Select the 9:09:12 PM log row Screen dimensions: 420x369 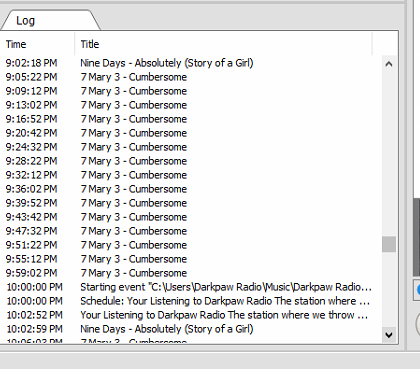(191, 91)
